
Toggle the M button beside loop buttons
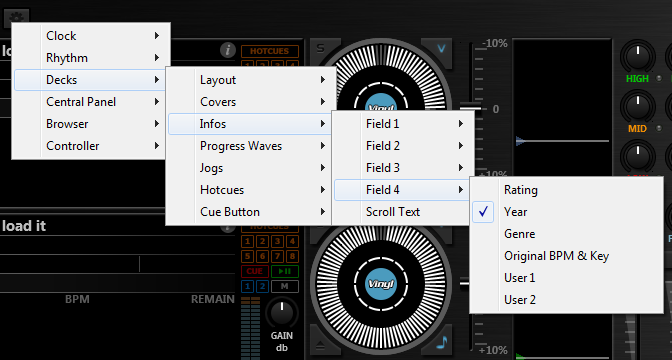[285, 286]
